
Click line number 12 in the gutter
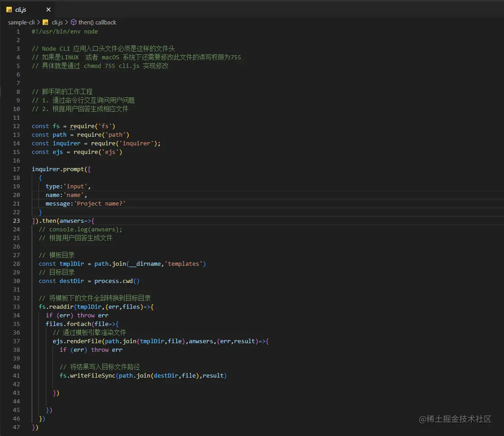click(x=16, y=126)
